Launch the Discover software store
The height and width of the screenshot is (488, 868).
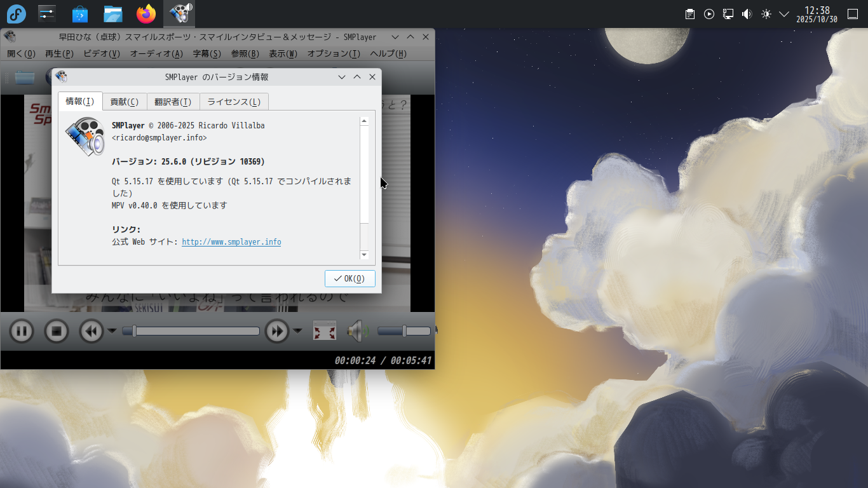tap(80, 13)
